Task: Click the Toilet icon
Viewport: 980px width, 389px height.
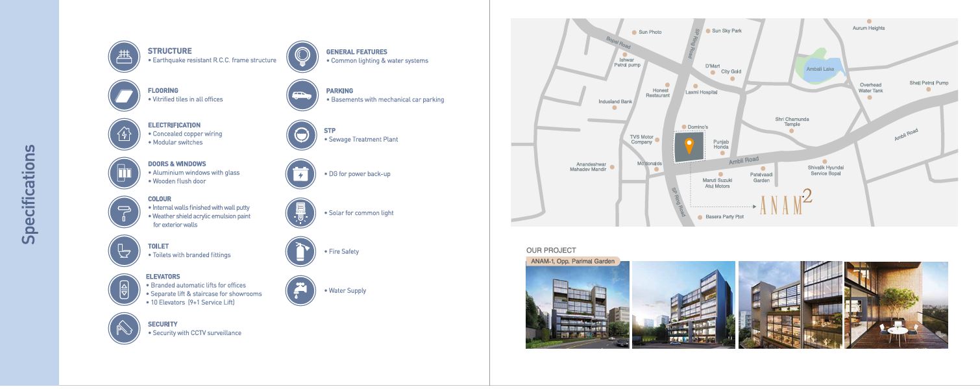Action: pyautogui.click(x=123, y=251)
